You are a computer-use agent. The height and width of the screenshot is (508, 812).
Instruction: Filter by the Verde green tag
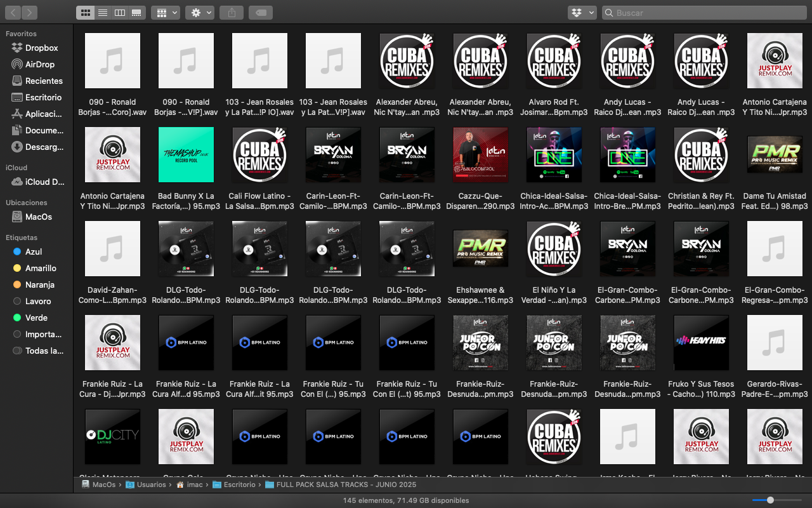[36, 317]
